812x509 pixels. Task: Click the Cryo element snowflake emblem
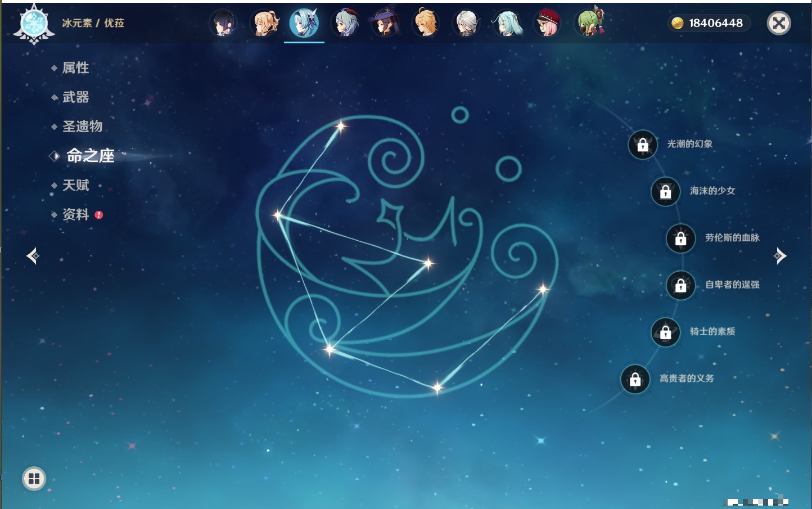(34, 24)
